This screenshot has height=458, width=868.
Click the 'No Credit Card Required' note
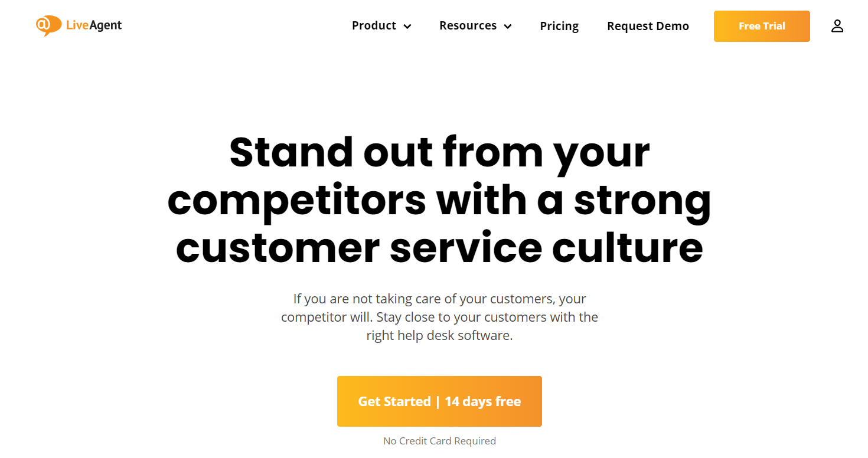click(x=439, y=441)
